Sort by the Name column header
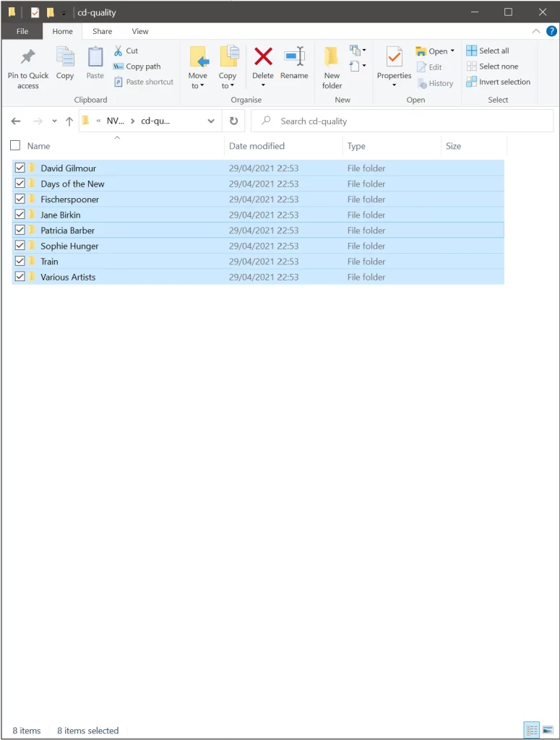This screenshot has width=560, height=740. (x=39, y=146)
